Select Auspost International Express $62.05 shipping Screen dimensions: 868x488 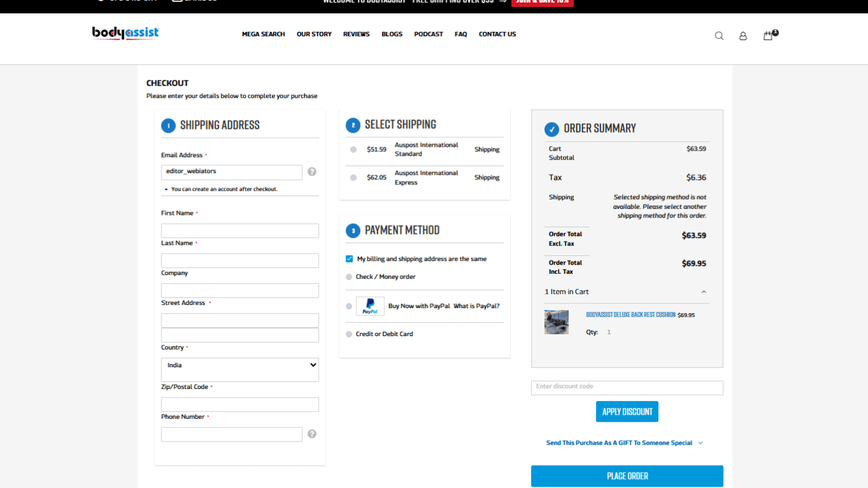point(353,178)
